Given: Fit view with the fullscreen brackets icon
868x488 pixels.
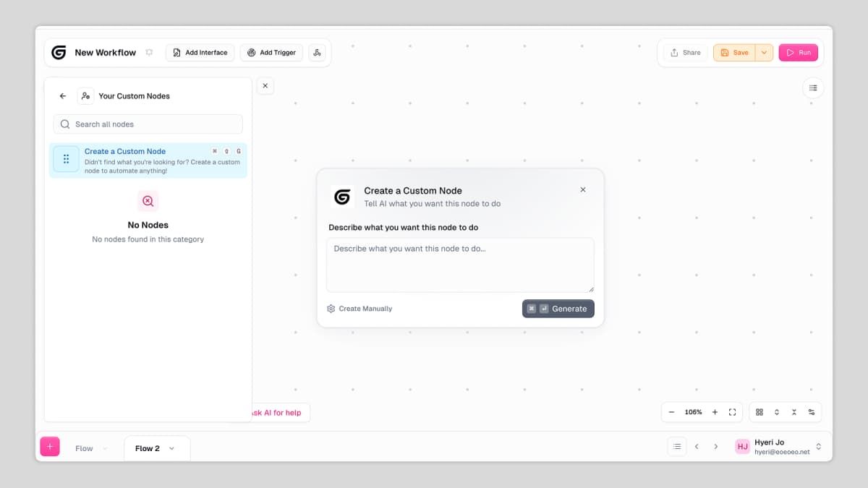Looking at the screenshot, I should pyautogui.click(x=732, y=412).
